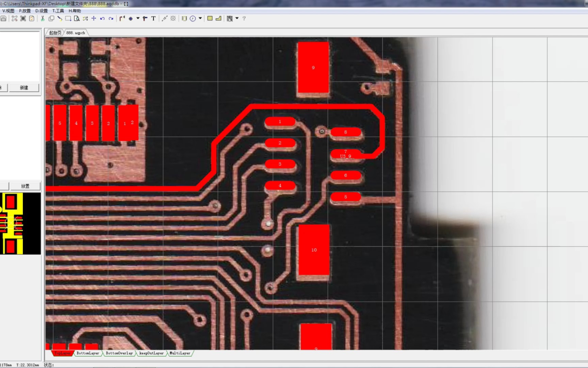Click the 新建 button in left panel
The image size is (588, 368).
(x=24, y=88)
